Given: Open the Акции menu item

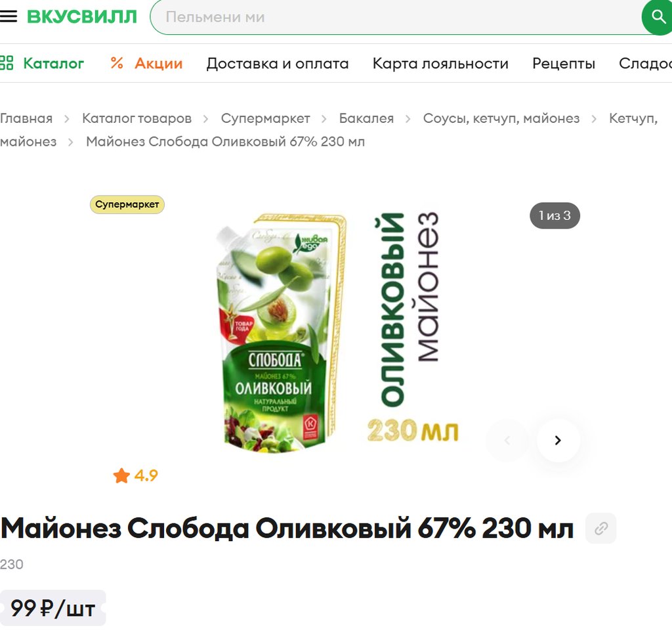Looking at the screenshot, I should coord(159,64).
